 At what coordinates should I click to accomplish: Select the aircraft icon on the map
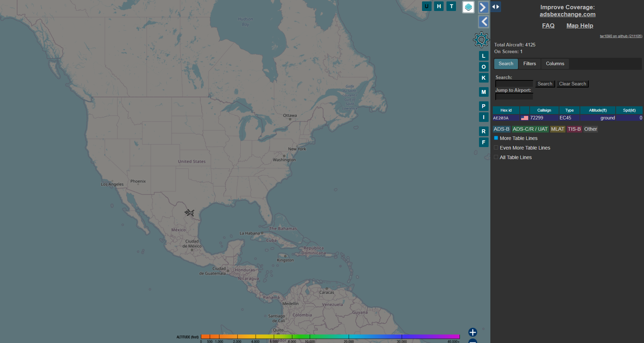coord(189,213)
